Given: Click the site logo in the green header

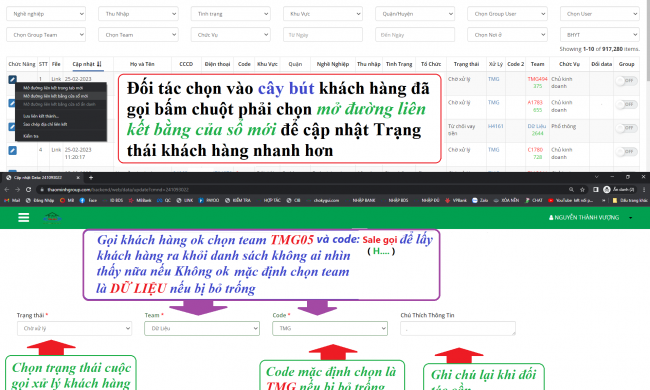Looking at the screenshot, I should [52, 217].
